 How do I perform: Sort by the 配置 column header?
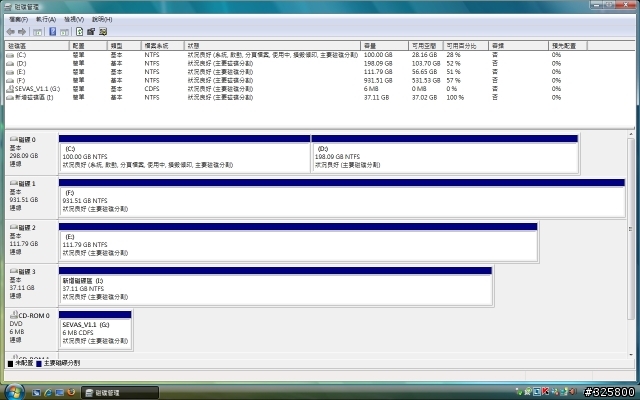tap(88, 46)
